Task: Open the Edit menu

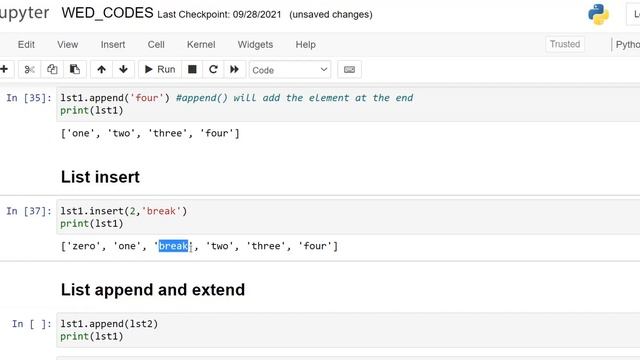Action: [26, 44]
